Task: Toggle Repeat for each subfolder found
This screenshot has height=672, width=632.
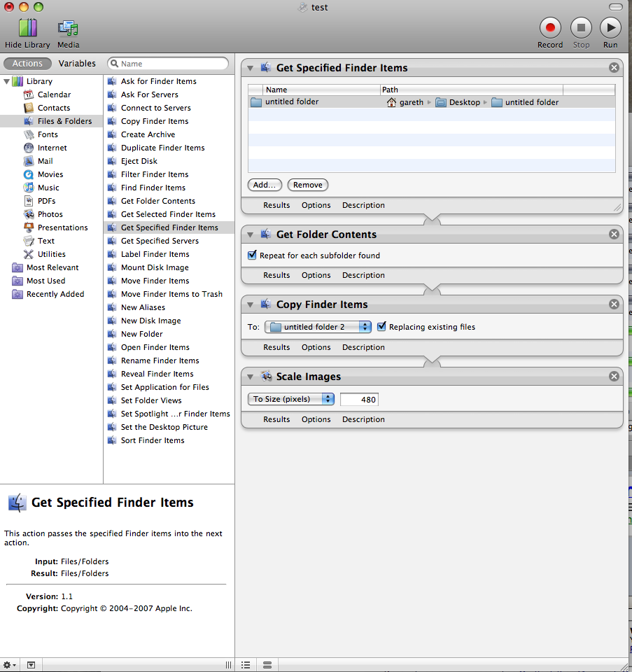Action: click(252, 255)
